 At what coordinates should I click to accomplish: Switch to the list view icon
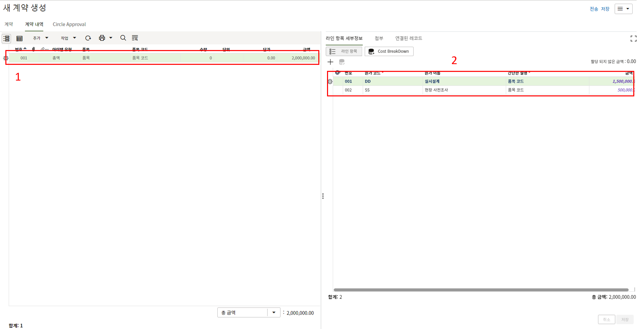(6, 38)
